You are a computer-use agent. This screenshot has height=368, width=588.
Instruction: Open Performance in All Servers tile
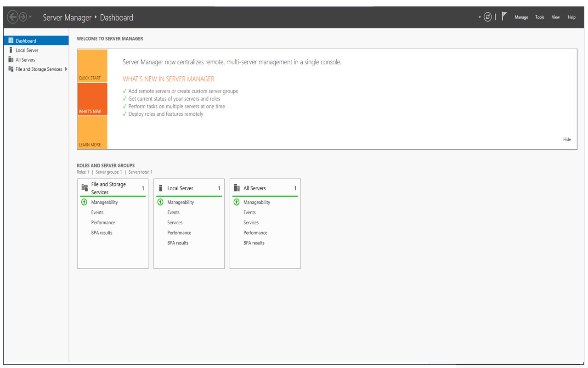coord(255,232)
